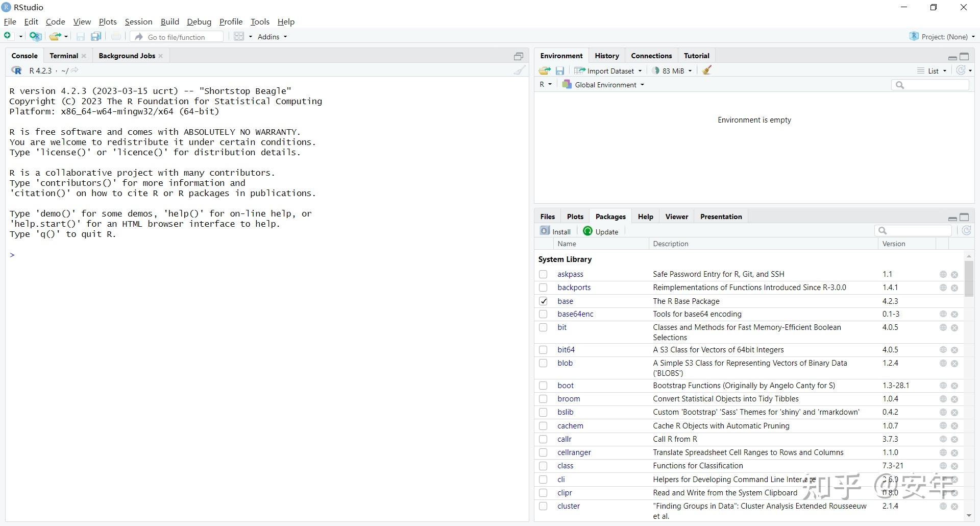
Task: Open the clipr package link
Action: coord(565,493)
